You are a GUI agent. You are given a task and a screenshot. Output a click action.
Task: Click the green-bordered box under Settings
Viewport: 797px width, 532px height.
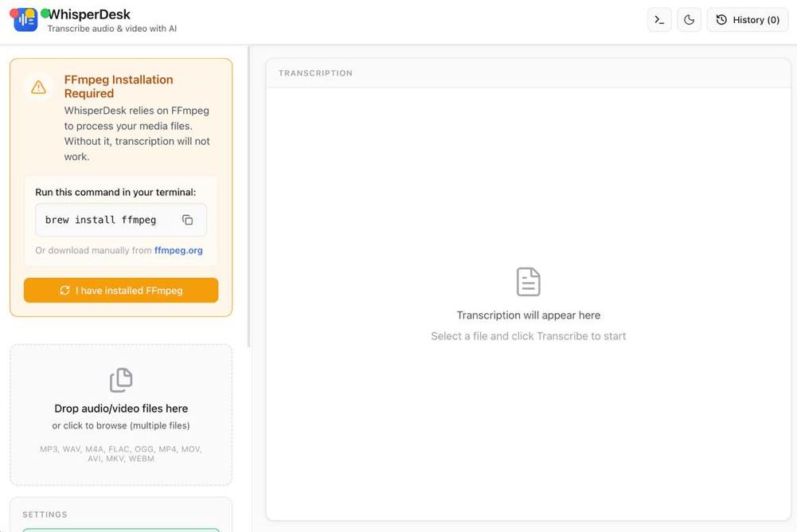tap(121, 529)
